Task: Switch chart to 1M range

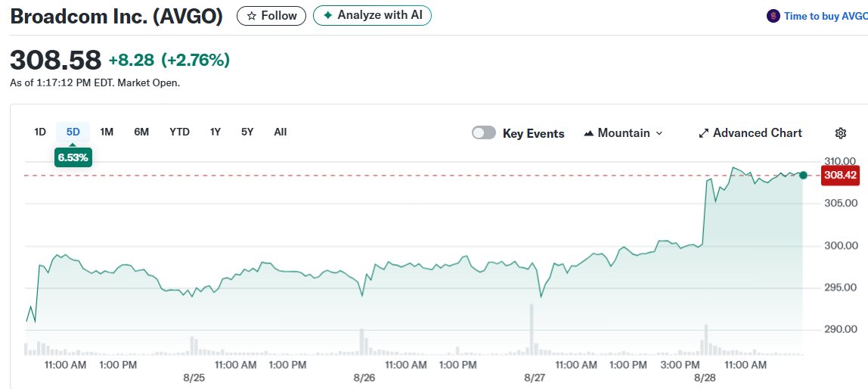Action: pyautogui.click(x=107, y=132)
